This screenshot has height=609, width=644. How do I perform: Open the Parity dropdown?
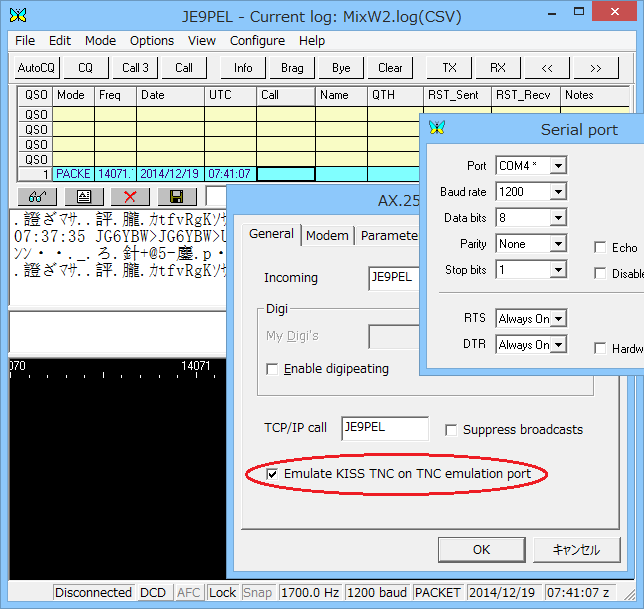pos(558,244)
